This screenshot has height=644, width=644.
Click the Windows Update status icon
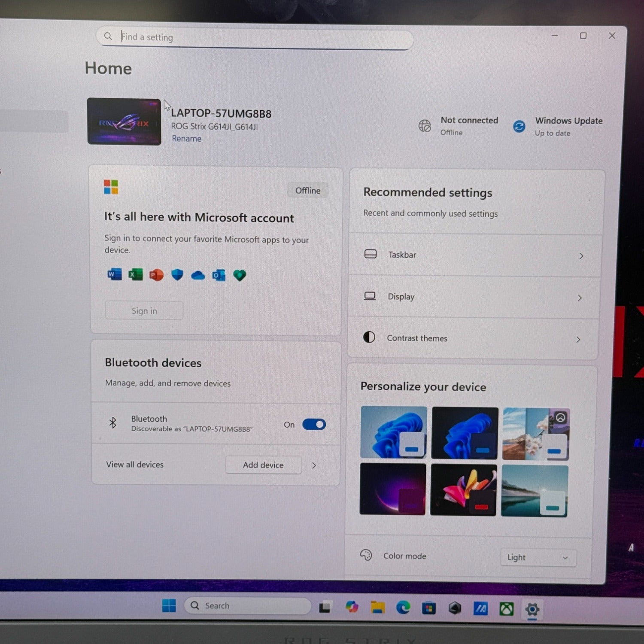coord(519,127)
